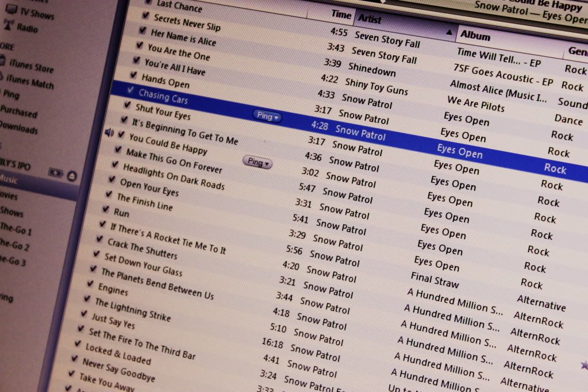Select the song 'Engines'

[x=113, y=289]
